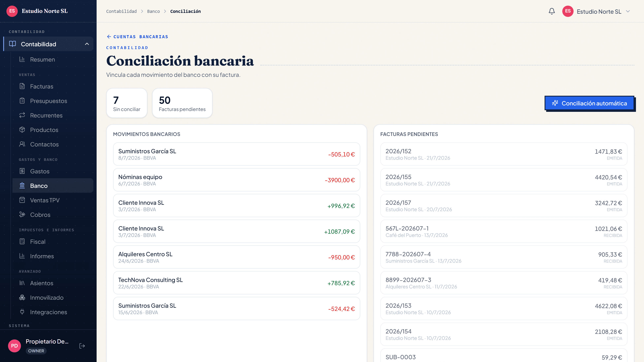Click the PD user avatar
Viewport: 644px width, 362px height.
tap(14, 346)
